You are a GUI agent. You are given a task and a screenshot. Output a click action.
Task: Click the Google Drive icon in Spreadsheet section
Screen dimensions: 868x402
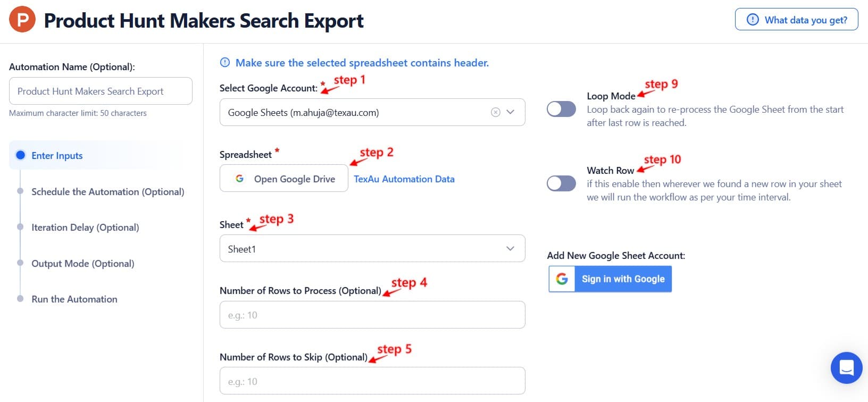[x=239, y=178]
